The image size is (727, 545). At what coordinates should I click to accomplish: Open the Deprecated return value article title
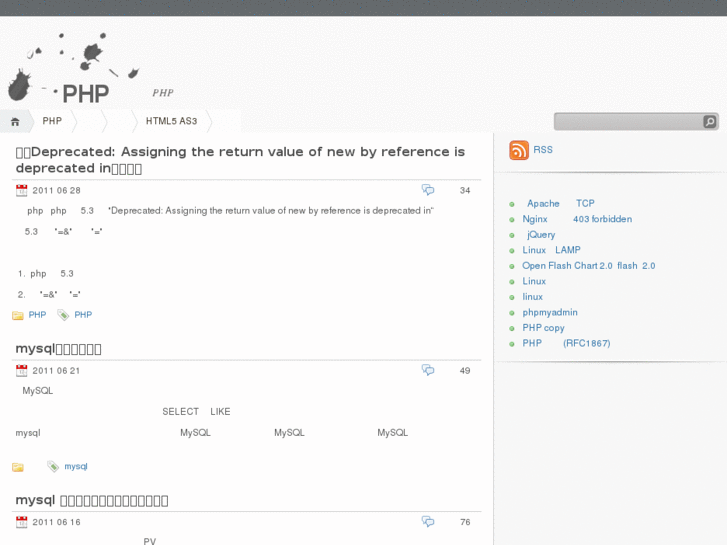click(x=240, y=160)
